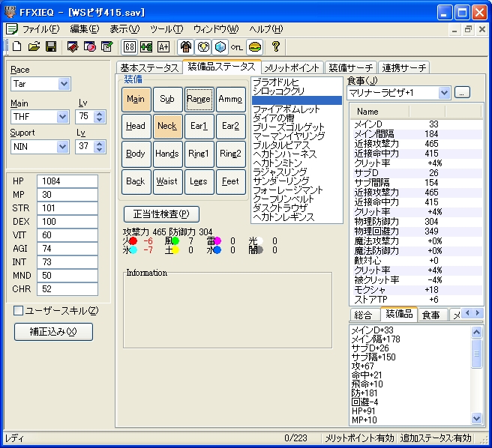This screenshot has height=448, width=492.
Task: Toggle the hamburger food toolbar icon
Action: coord(255,46)
